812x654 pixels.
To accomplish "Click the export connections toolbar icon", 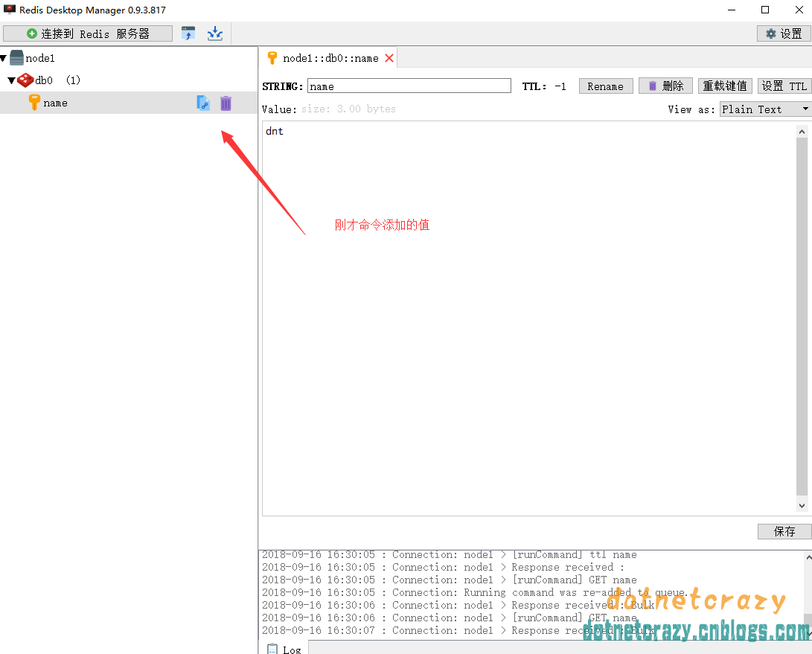I will 215,33.
